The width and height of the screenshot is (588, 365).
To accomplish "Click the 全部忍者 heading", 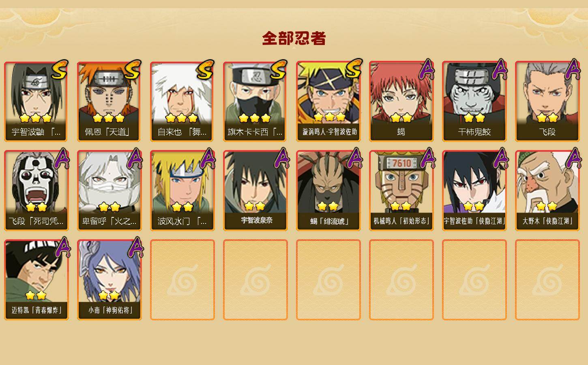I will coord(294,38).
